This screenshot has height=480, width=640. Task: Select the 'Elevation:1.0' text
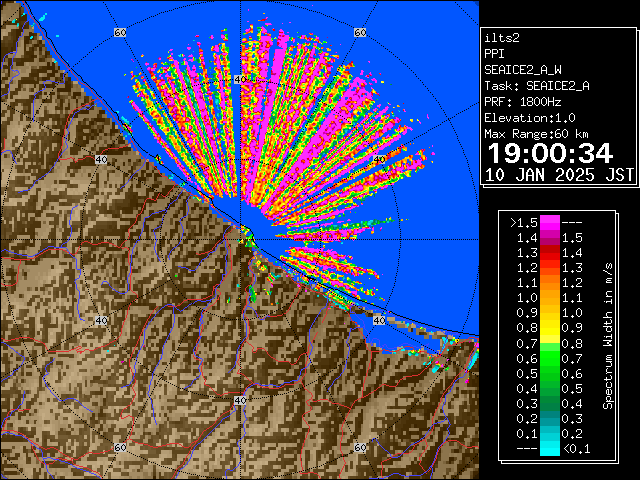530,118
